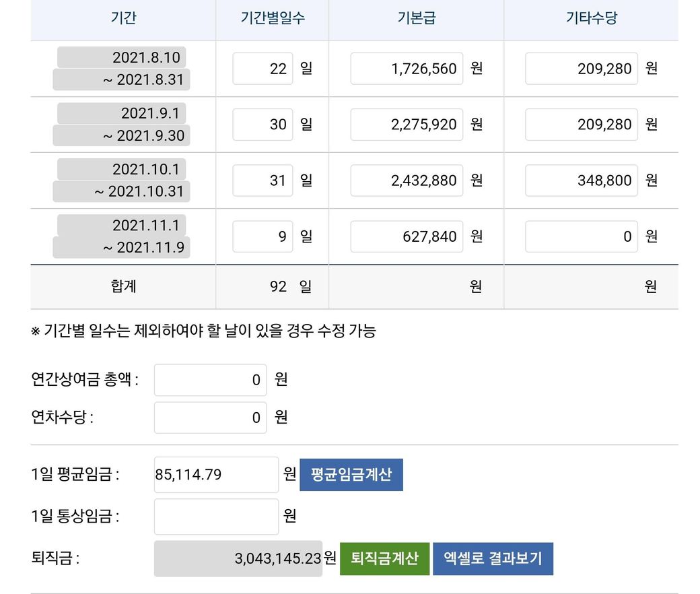Select the 퇴직금 result field
Image resolution: width=700 pixels, height=594 pixels.
click(238, 558)
